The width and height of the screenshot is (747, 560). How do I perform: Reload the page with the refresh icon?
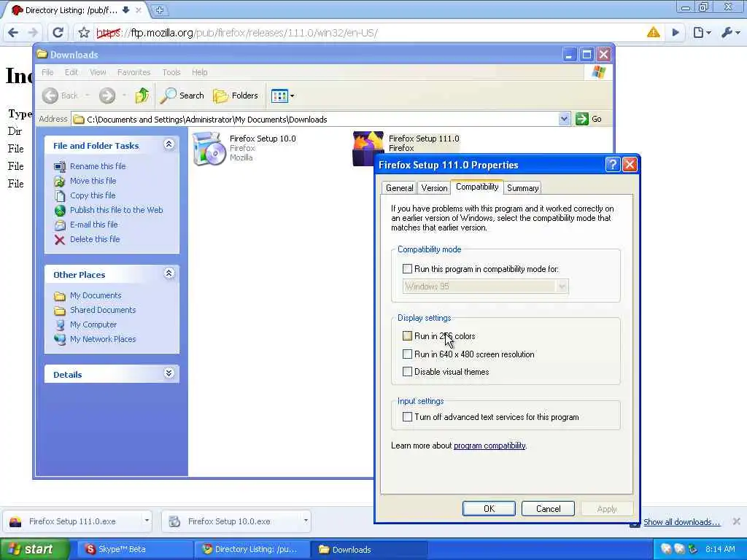tap(58, 33)
